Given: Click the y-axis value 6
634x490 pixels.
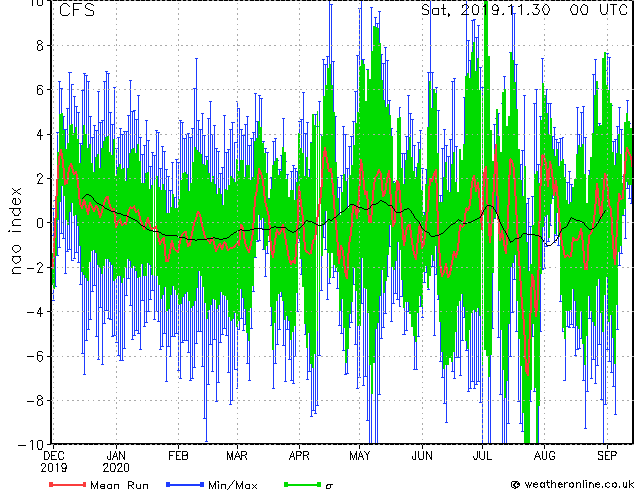Looking at the screenshot, I should coord(40,90).
